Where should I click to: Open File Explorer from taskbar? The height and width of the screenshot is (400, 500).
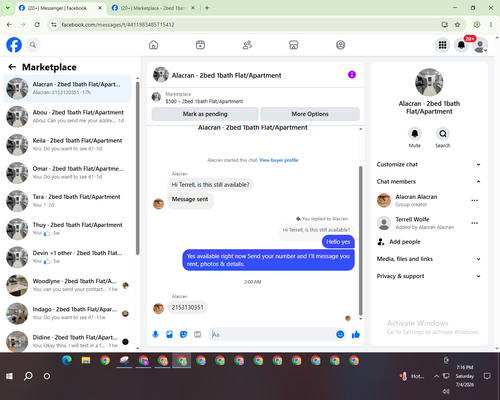[86, 360]
